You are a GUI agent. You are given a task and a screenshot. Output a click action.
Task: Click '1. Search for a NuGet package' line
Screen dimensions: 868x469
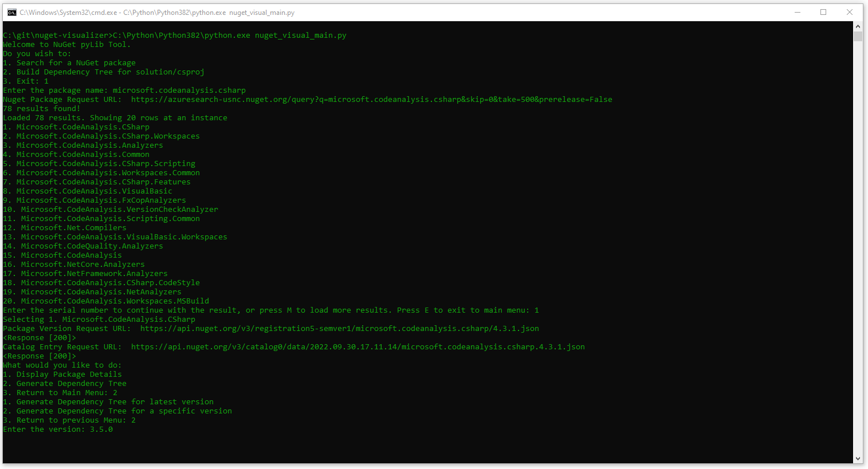click(69, 63)
